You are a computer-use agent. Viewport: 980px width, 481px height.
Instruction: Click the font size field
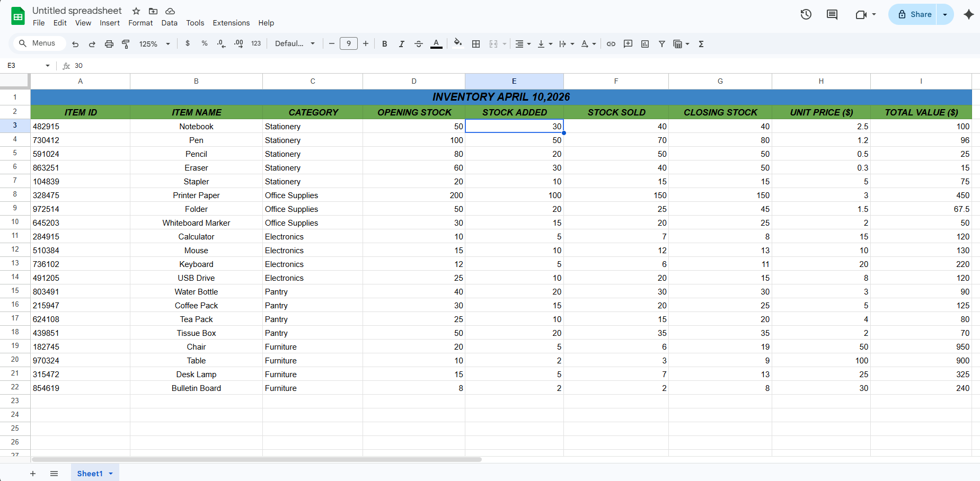click(x=349, y=43)
